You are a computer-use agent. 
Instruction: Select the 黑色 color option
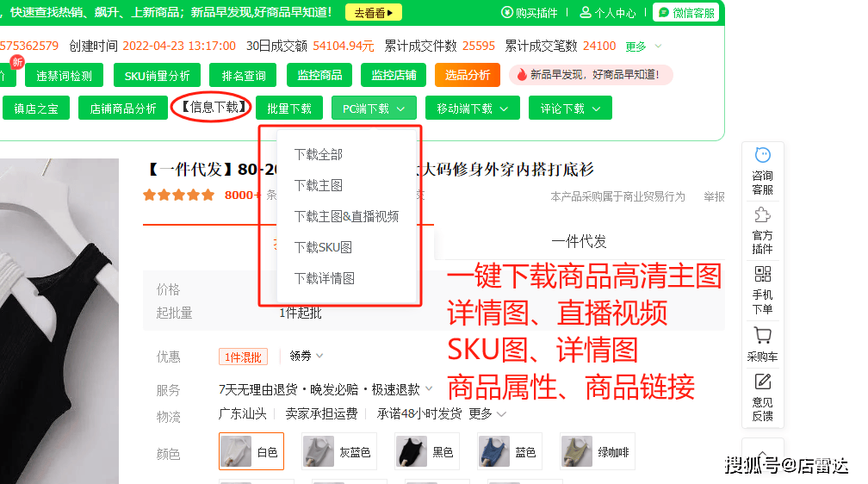tap(427, 452)
